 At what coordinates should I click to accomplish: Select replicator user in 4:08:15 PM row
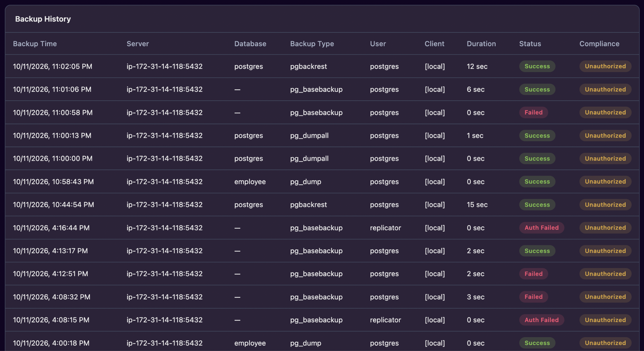coord(386,320)
